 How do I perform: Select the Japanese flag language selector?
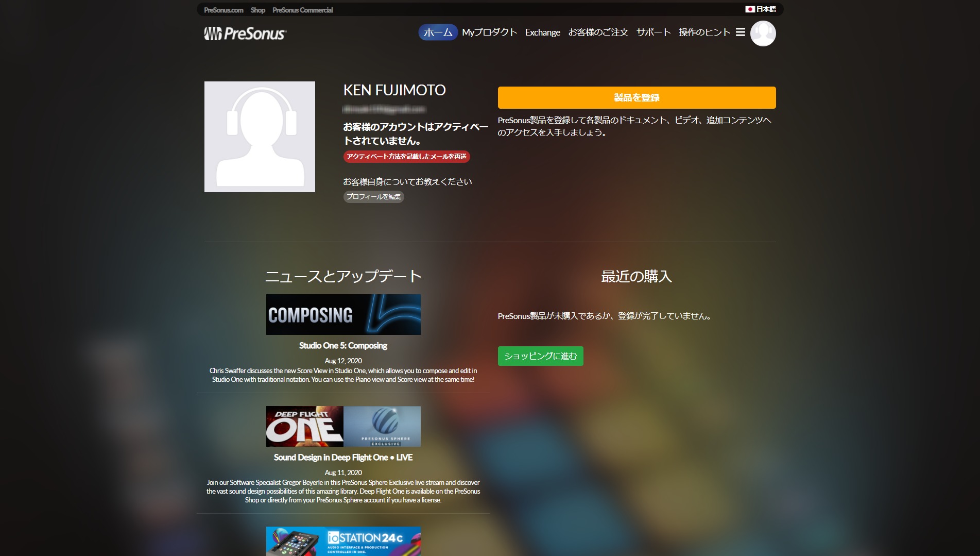760,9
